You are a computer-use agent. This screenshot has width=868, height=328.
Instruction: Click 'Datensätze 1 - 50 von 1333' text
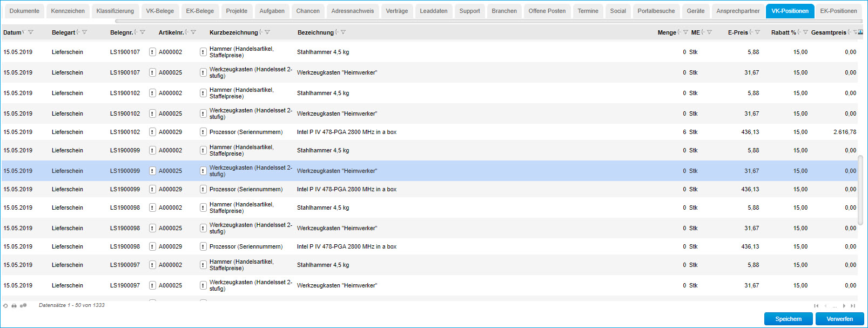tap(72, 305)
